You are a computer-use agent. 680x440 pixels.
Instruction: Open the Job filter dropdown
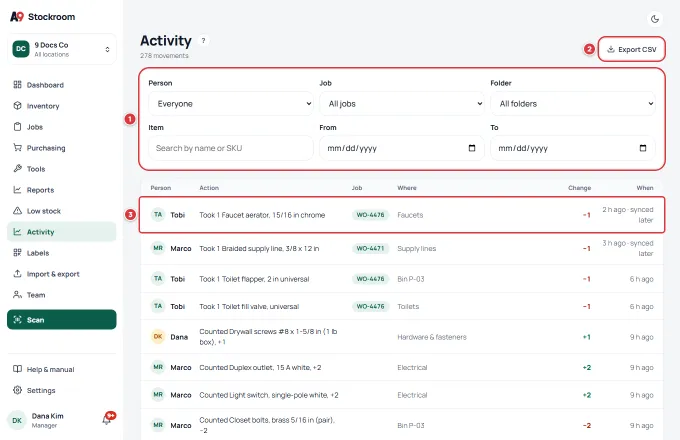pos(402,104)
